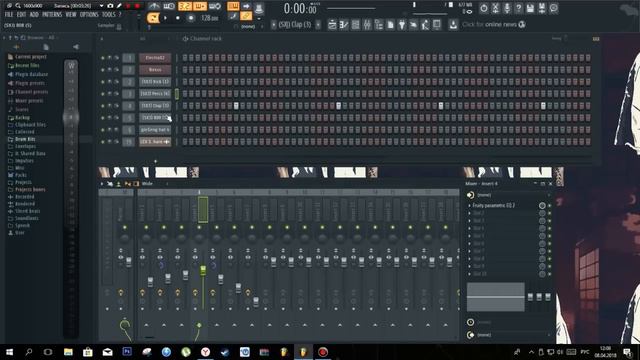Click the download content icon
The image size is (640, 360).
click(x=453, y=25)
